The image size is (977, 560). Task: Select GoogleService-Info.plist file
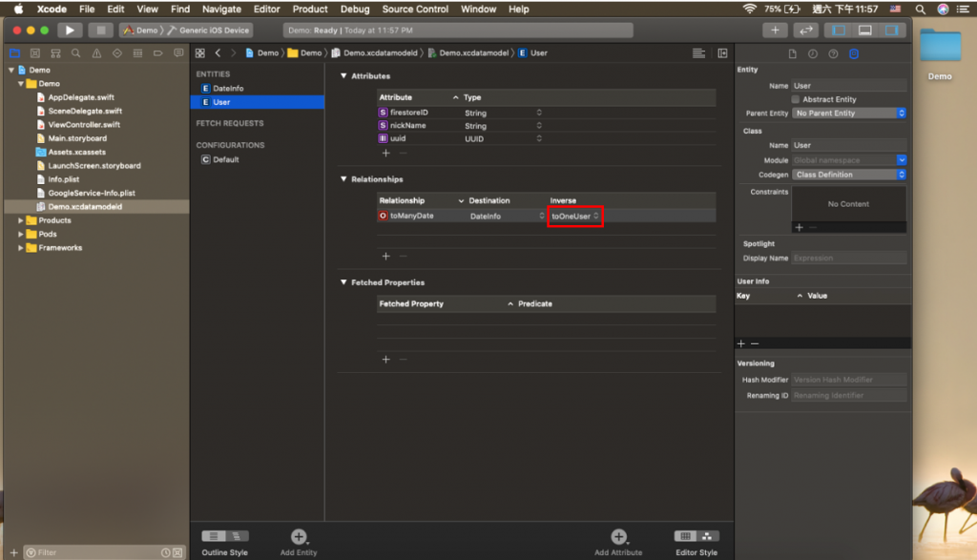click(92, 193)
